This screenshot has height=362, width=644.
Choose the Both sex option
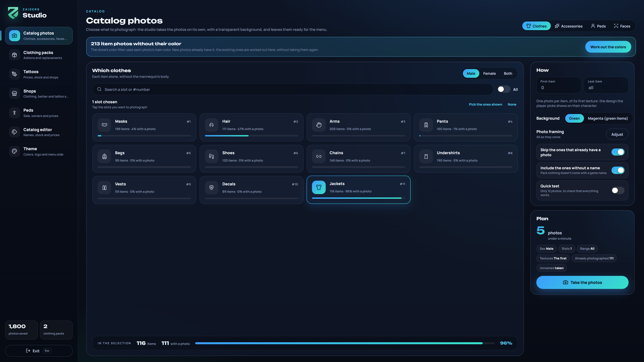coord(508,73)
